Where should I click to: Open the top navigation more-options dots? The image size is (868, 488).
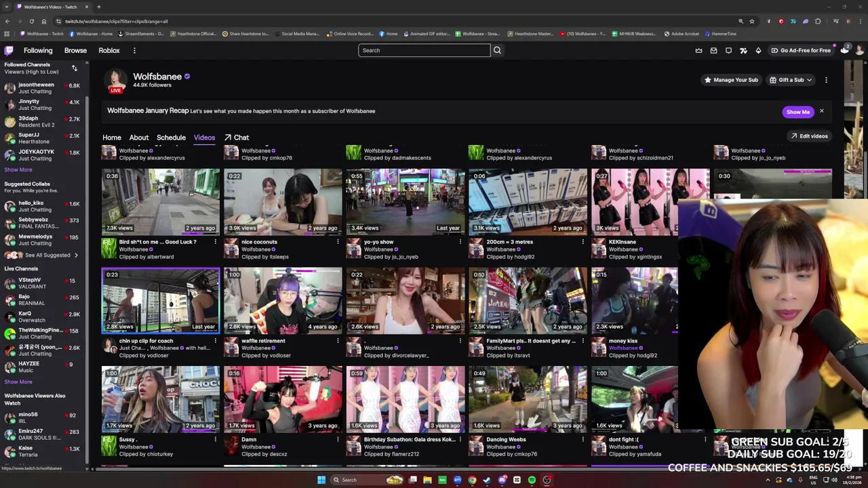point(134,50)
